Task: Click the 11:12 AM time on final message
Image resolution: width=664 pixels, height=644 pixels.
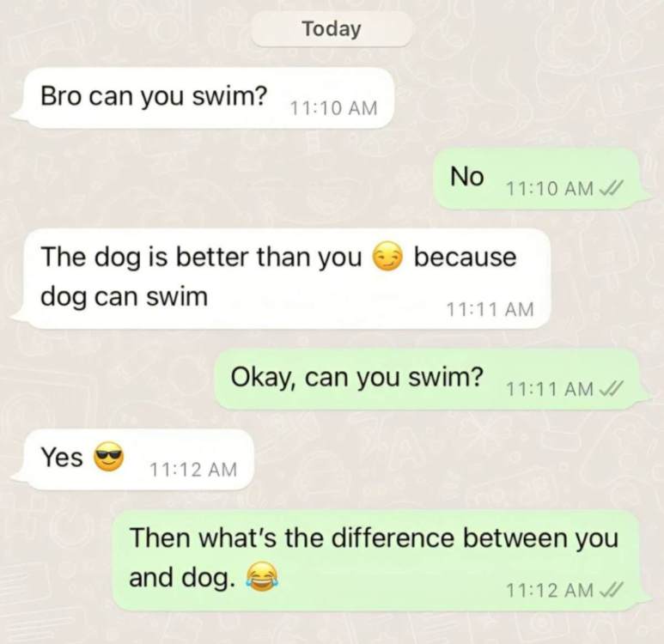Action: coord(550,590)
